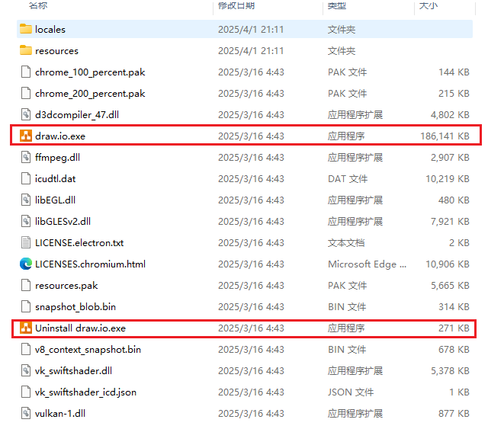Select the resources folder icon
504x429 pixels.
pyautogui.click(x=26, y=50)
